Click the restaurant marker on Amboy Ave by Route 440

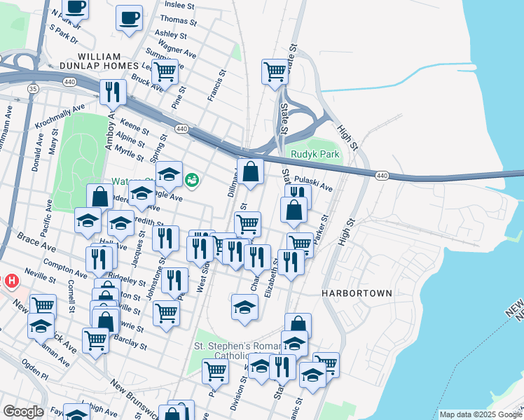(x=112, y=92)
